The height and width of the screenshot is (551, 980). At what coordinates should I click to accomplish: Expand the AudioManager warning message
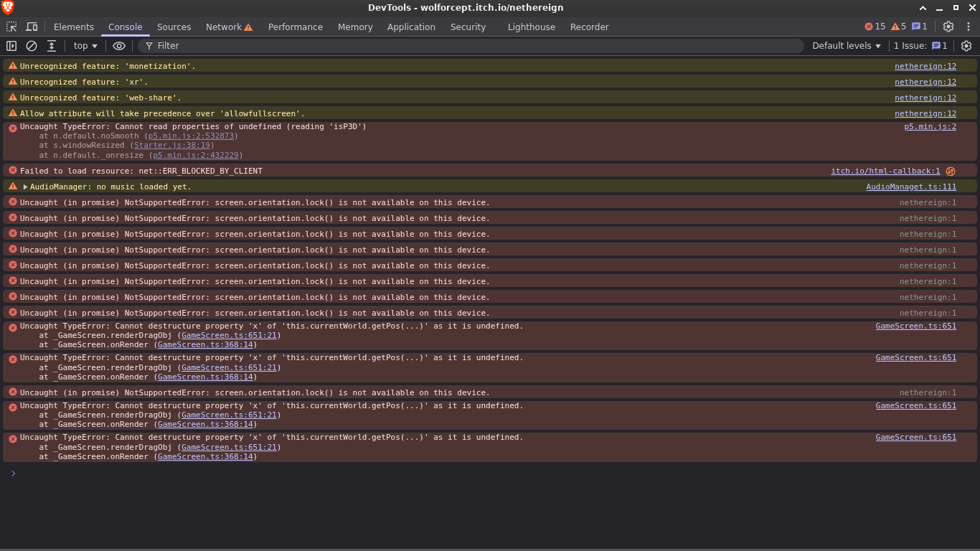point(26,187)
